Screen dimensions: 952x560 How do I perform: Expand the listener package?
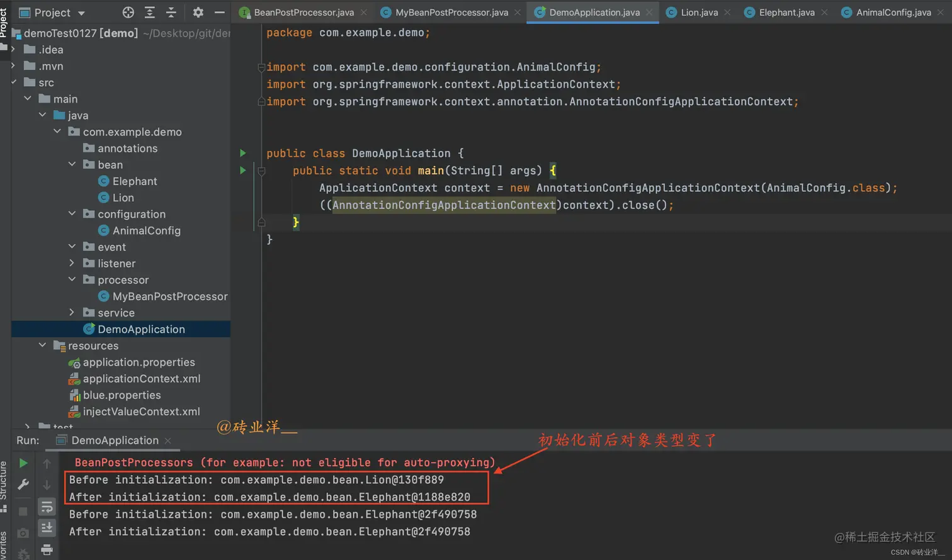click(x=72, y=263)
